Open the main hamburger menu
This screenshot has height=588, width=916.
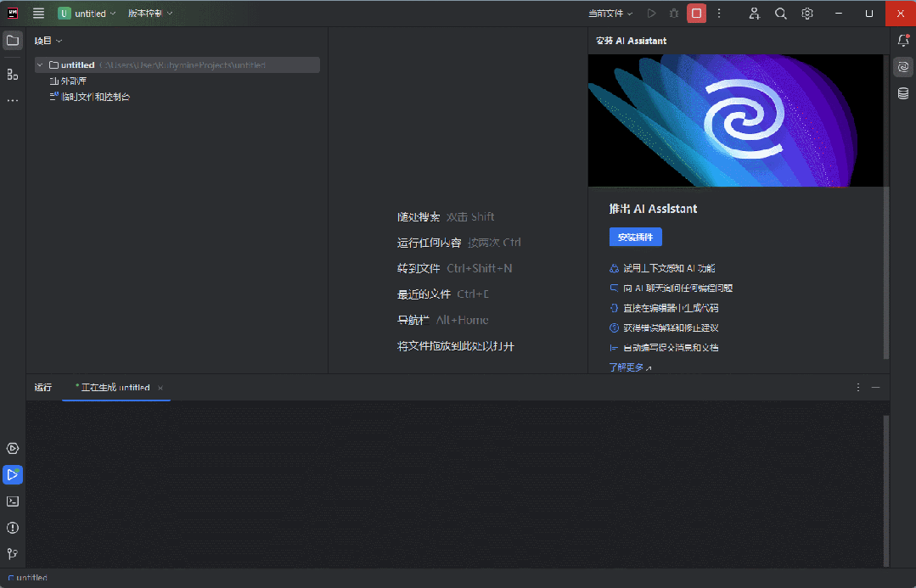(x=38, y=14)
